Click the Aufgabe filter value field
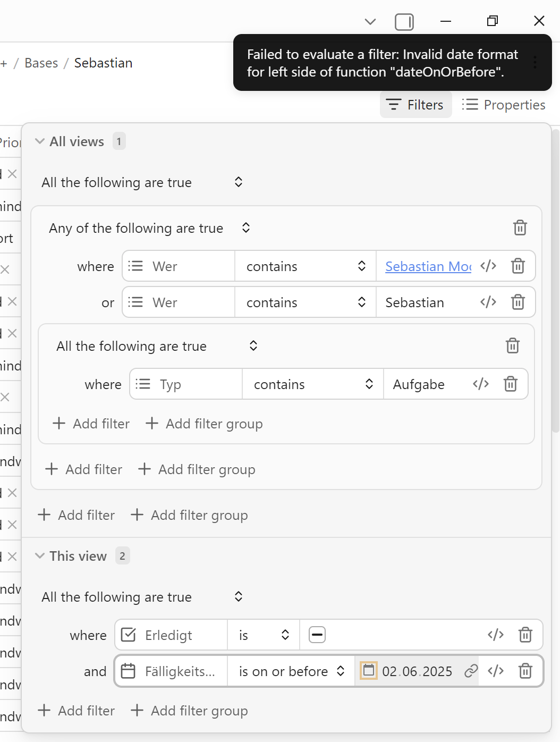The height and width of the screenshot is (742, 560). click(425, 384)
